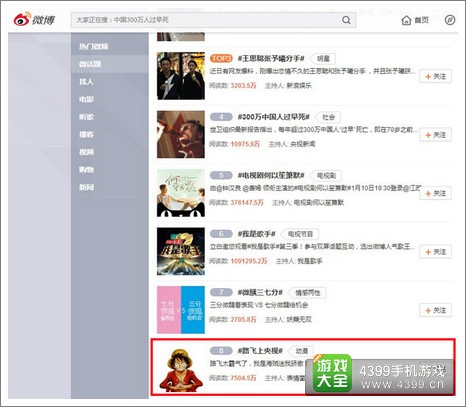Click the Weibo logo icon

coord(22,19)
